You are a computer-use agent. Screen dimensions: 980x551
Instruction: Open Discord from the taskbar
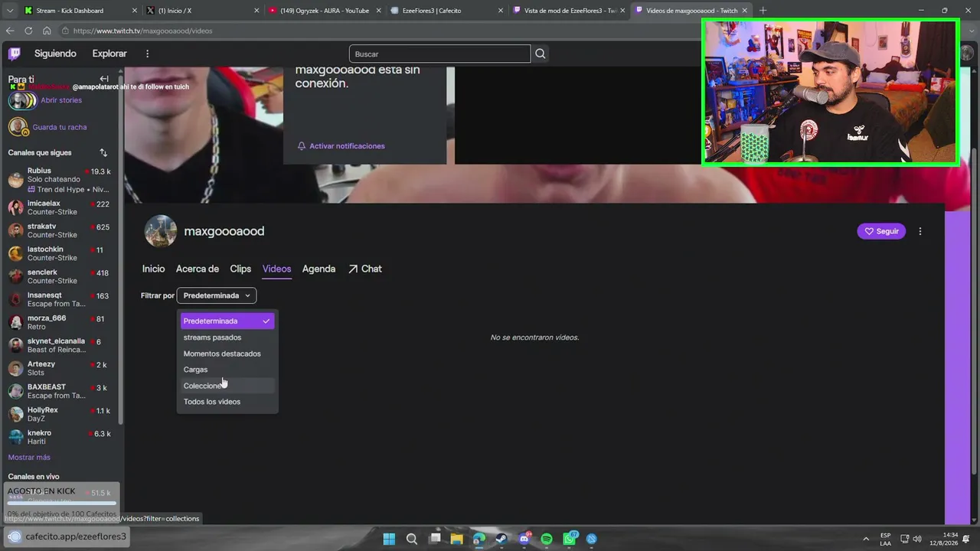[524, 539]
